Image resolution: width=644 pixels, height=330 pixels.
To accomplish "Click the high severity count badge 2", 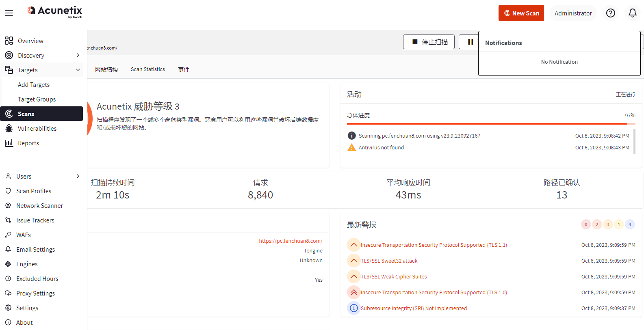I will 597,224.
